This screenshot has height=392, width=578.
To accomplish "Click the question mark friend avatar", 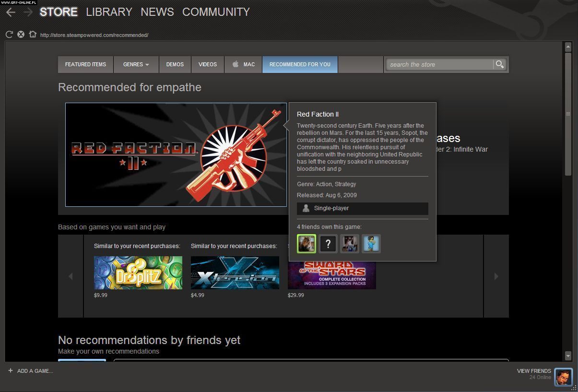I will click(x=328, y=244).
